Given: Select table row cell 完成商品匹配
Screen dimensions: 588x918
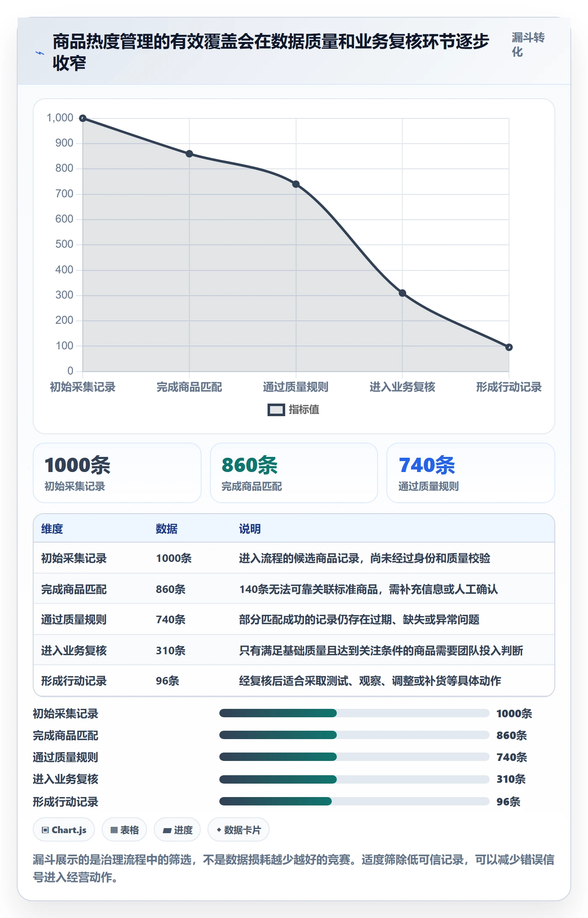Looking at the screenshot, I should [74, 590].
